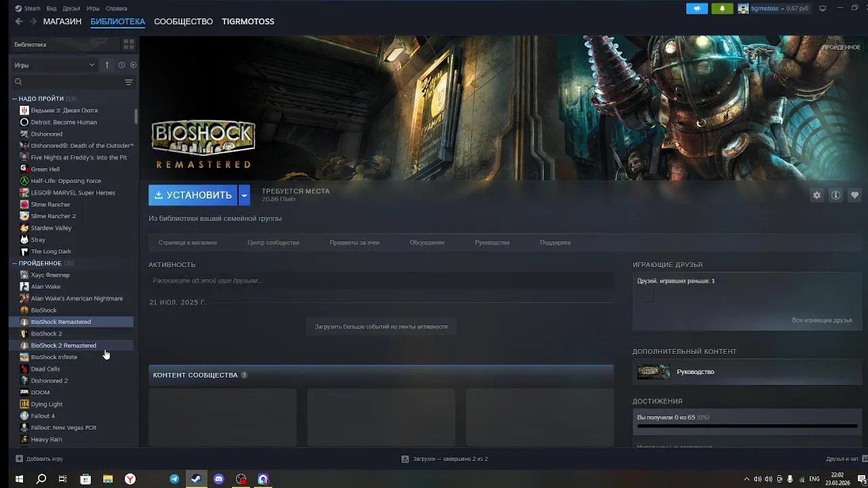Open advanced filters icon in search row

pos(129,82)
